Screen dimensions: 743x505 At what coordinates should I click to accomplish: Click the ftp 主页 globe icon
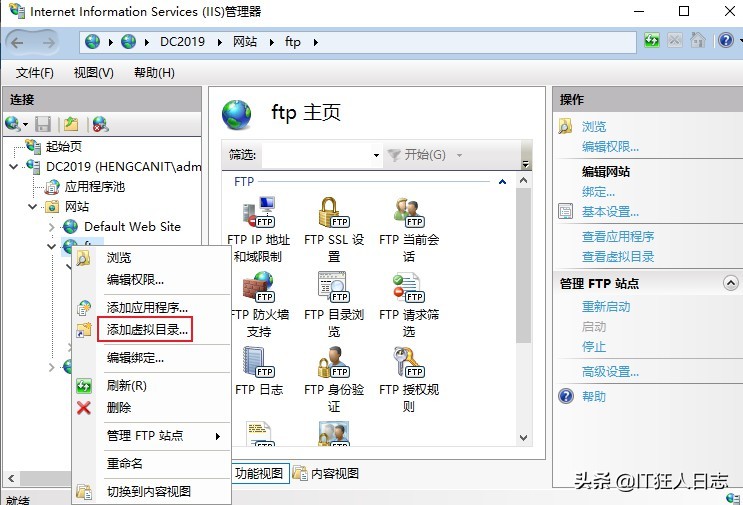click(x=236, y=115)
